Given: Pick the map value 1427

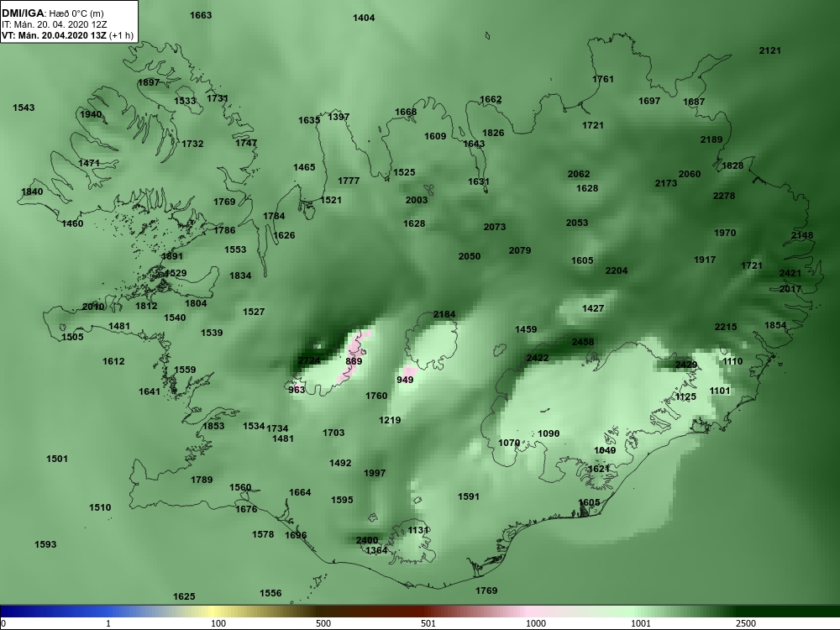Looking at the screenshot, I should (593, 308).
